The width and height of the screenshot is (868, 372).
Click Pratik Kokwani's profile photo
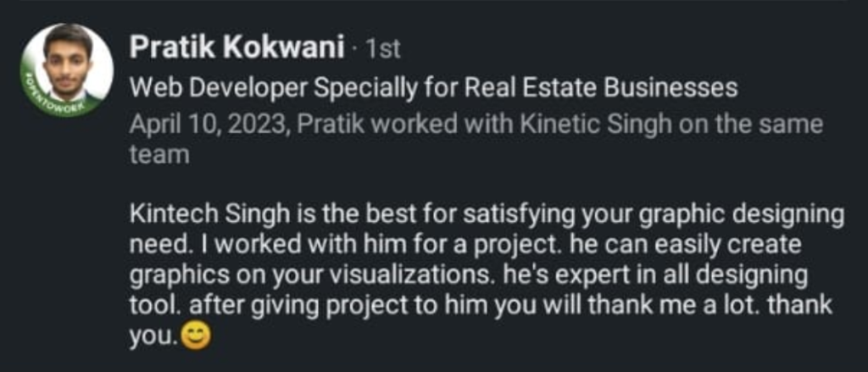coord(68,63)
